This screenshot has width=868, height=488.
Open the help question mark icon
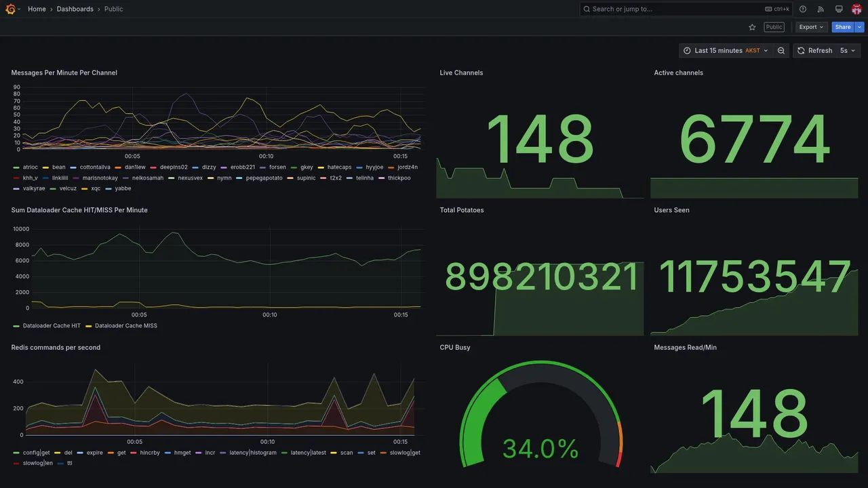(803, 9)
